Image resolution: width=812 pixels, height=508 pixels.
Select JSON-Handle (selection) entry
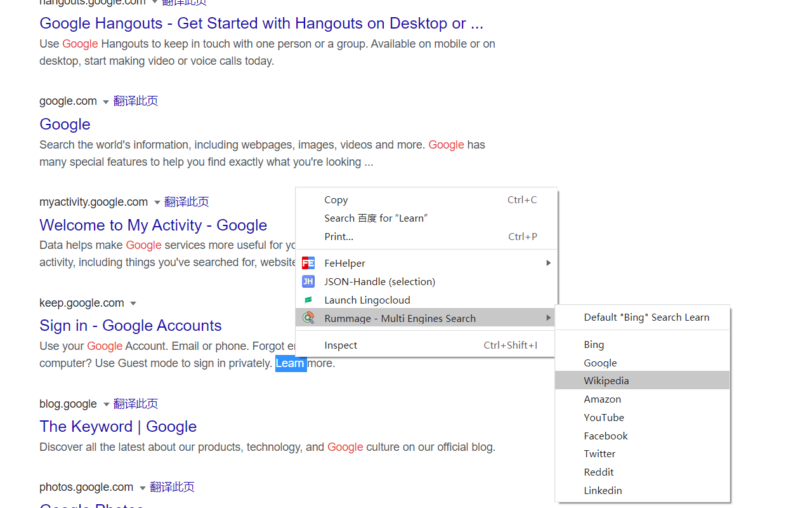point(426,281)
